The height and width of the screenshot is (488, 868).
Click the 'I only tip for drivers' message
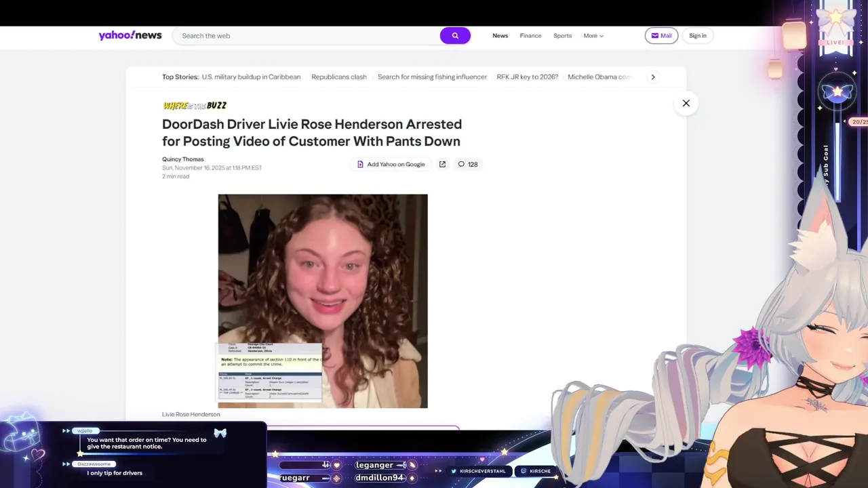[115, 473]
